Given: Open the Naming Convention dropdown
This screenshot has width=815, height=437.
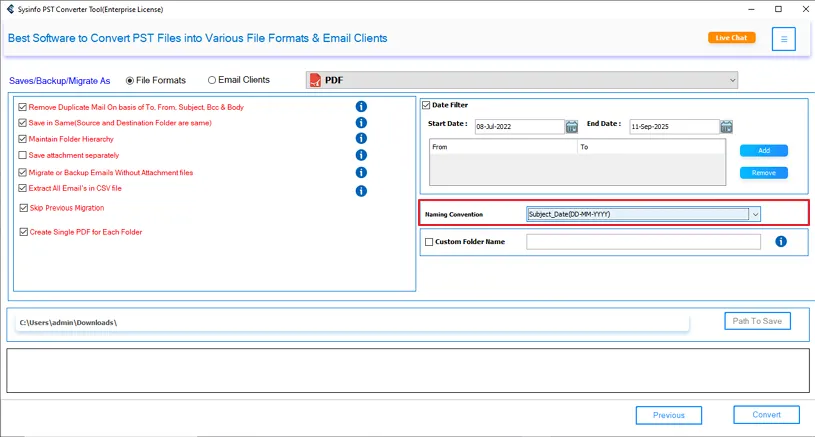Looking at the screenshot, I should click(755, 214).
